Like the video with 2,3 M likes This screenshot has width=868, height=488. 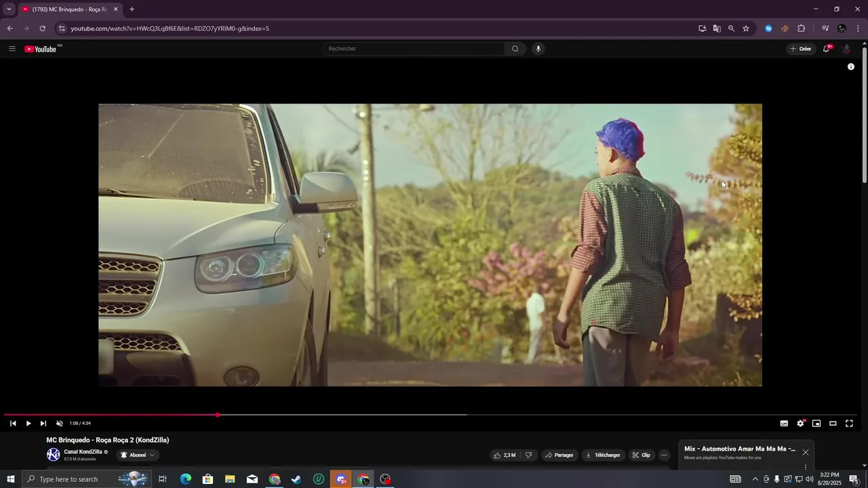tap(505, 455)
